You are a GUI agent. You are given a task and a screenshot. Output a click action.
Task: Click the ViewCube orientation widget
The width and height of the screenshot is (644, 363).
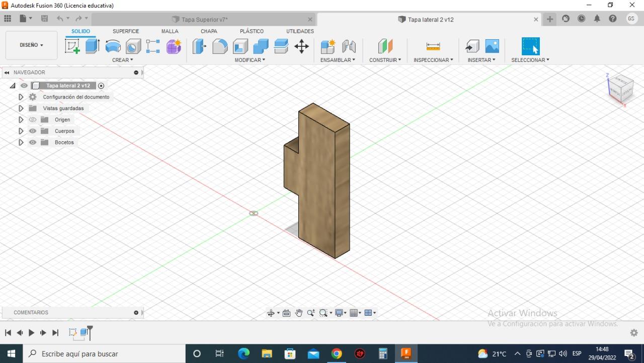click(619, 89)
